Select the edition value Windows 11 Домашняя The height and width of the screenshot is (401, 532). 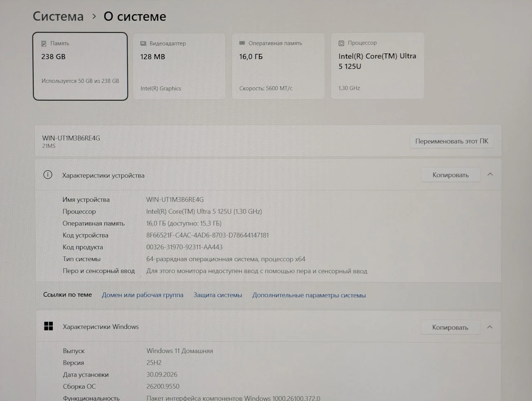pos(180,351)
